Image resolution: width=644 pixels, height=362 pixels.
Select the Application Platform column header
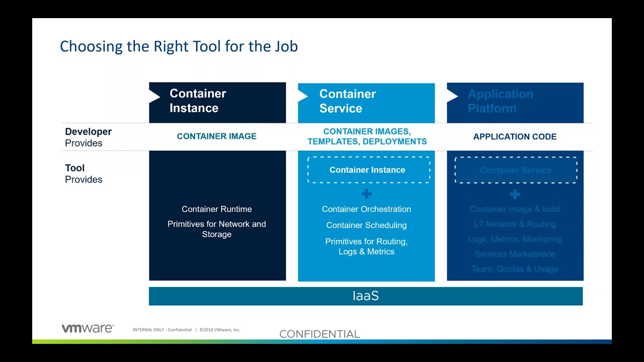[515, 103]
